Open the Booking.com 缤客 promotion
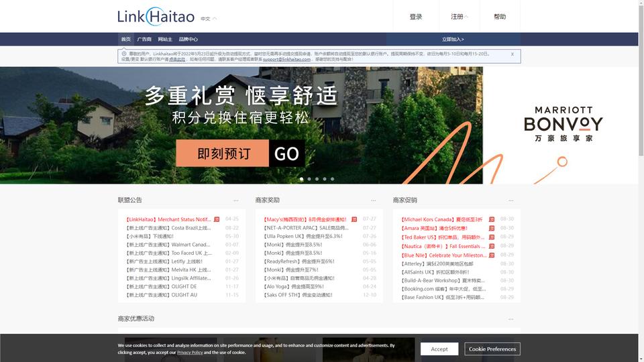 pyautogui.click(x=443, y=289)
